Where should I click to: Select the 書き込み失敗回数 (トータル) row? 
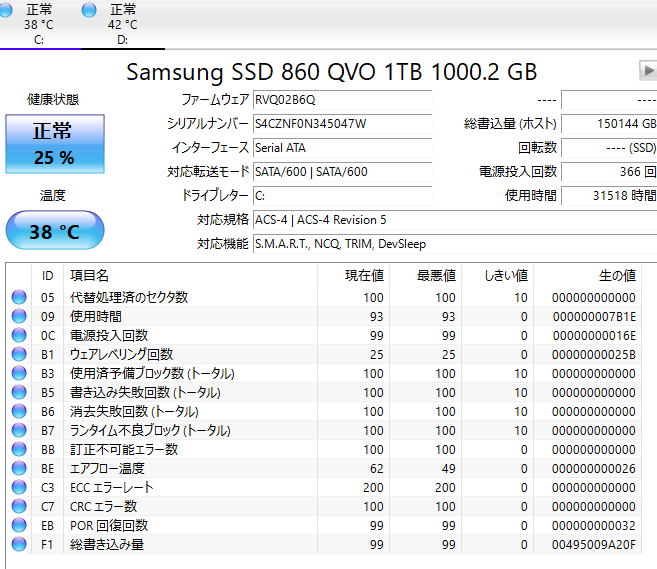(323, 392)
